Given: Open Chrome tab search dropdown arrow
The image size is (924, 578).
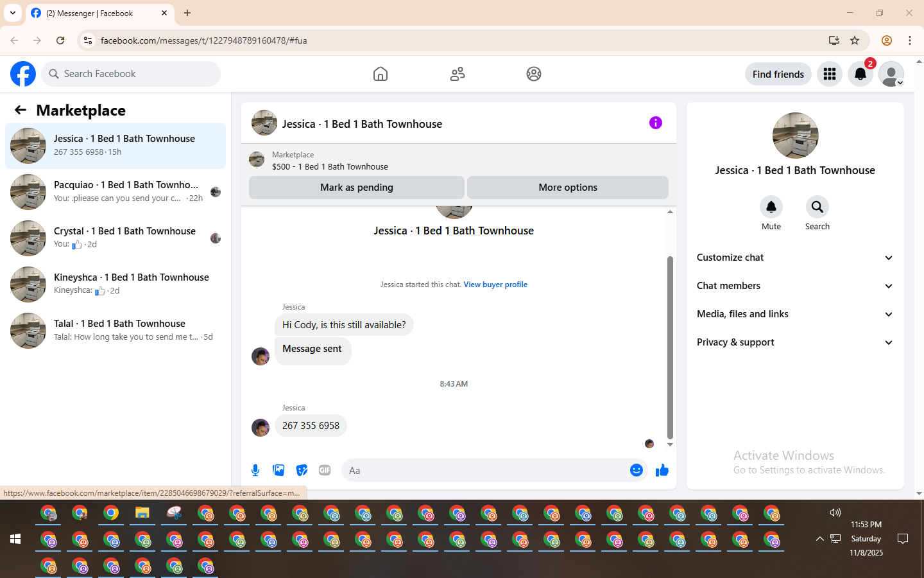Looking at the screenshot, I should (13, 13).
